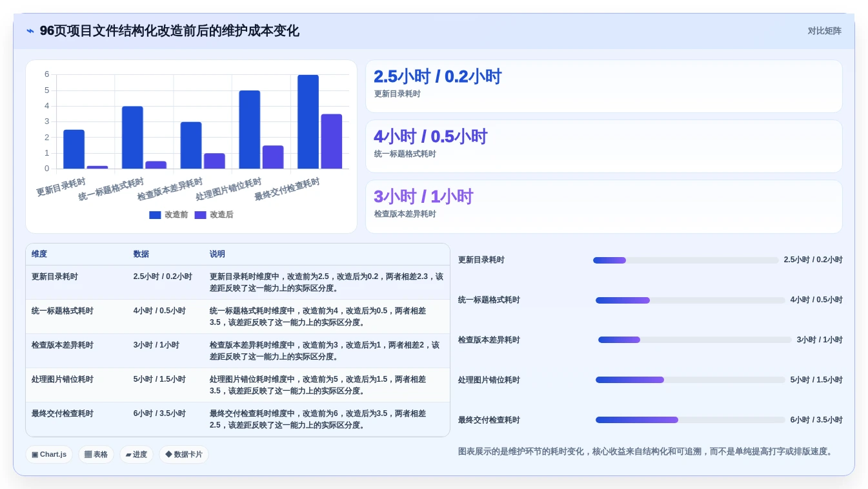
Task: Click progress value label 6小时 / 3.5小时
Action: pyautogui.click(x=816, y=420)
